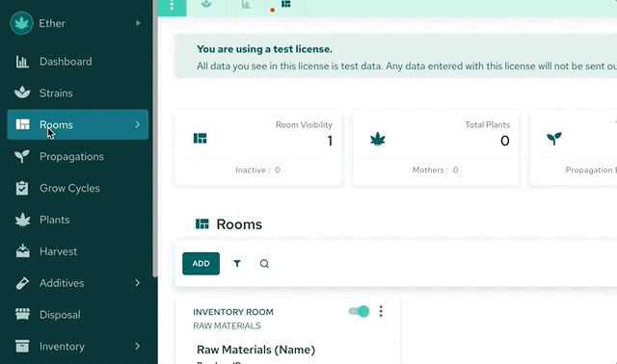617x364 pixels.
Task: Open the Inventory Room three-dot options
Action: pyautogui.click(x=381, y=311)
